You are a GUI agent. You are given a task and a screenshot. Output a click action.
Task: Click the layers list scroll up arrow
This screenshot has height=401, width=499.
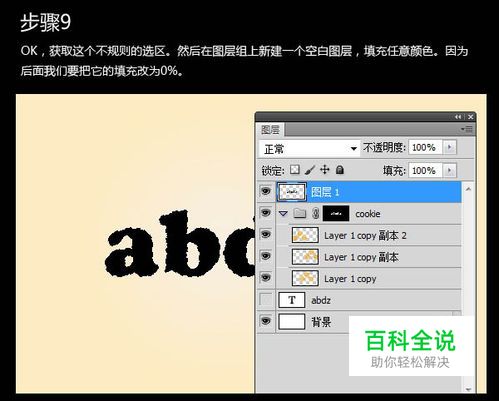click(468, 189)
